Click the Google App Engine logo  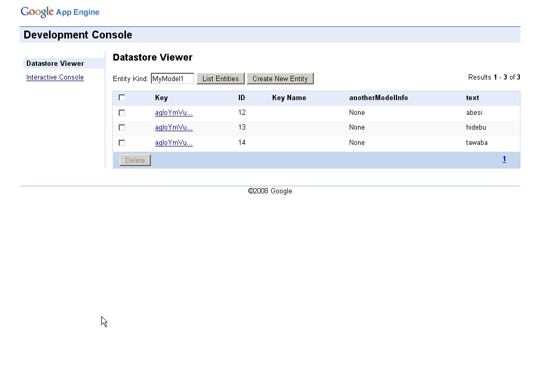point(60,12)
